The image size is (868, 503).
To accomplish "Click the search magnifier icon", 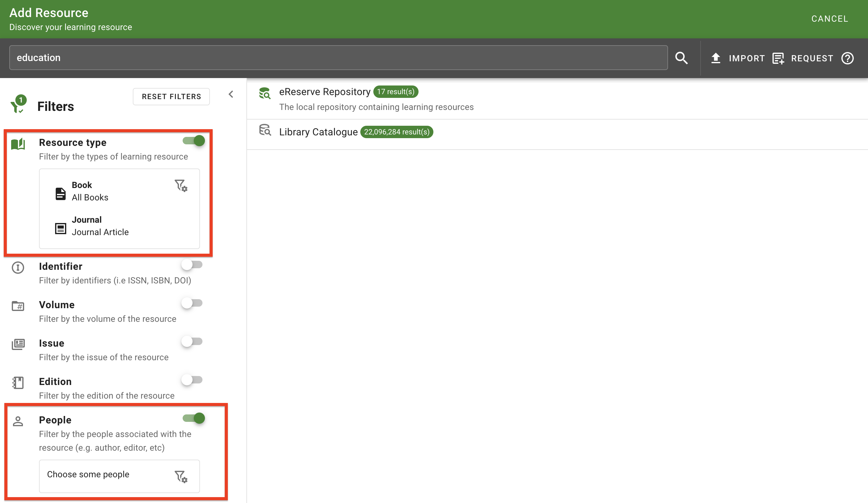I will coord(682,58).
